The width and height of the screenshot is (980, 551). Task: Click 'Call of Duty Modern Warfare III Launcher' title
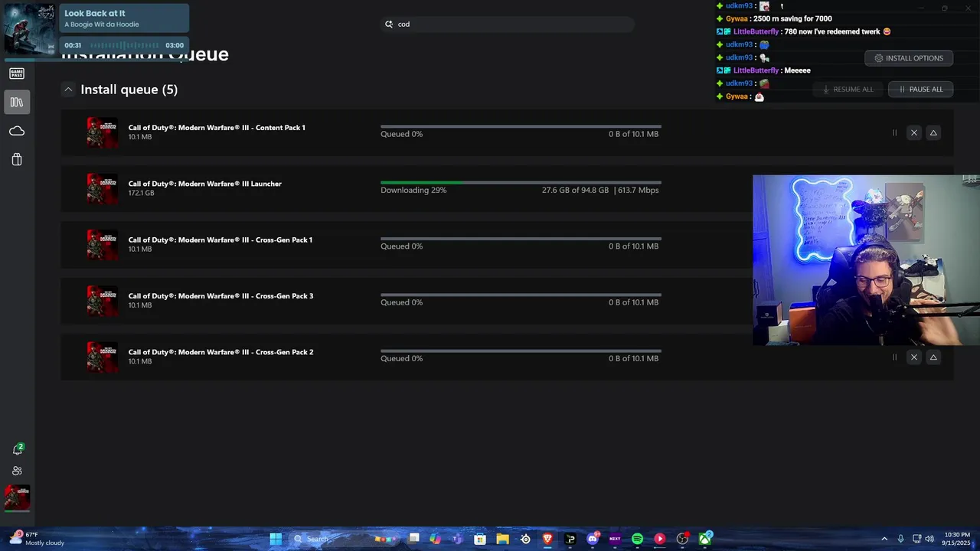tap(205, 184)
